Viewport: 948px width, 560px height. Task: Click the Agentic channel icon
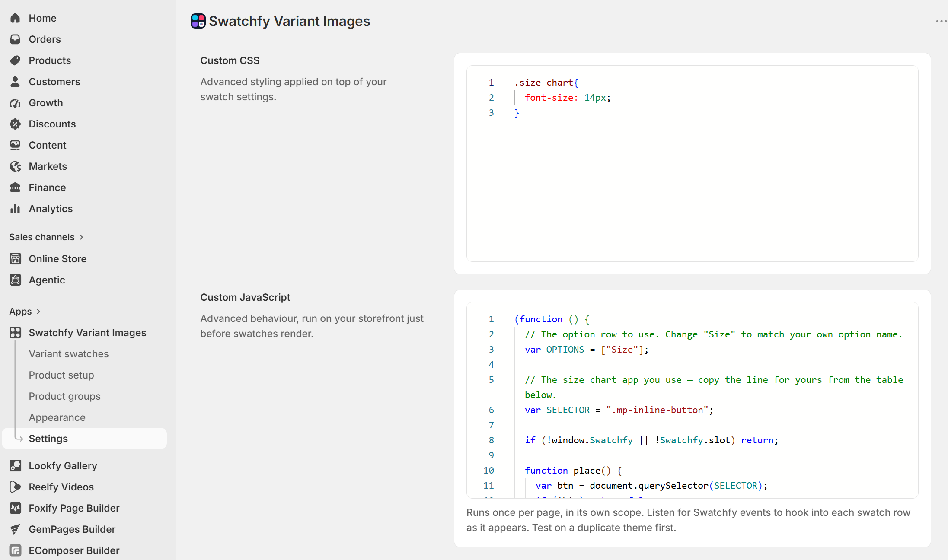coord(15,280)
